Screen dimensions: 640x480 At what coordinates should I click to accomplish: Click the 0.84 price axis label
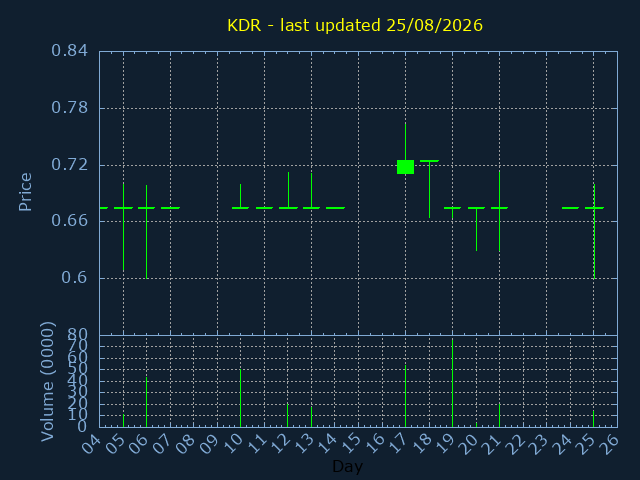[x=69, y=51]
